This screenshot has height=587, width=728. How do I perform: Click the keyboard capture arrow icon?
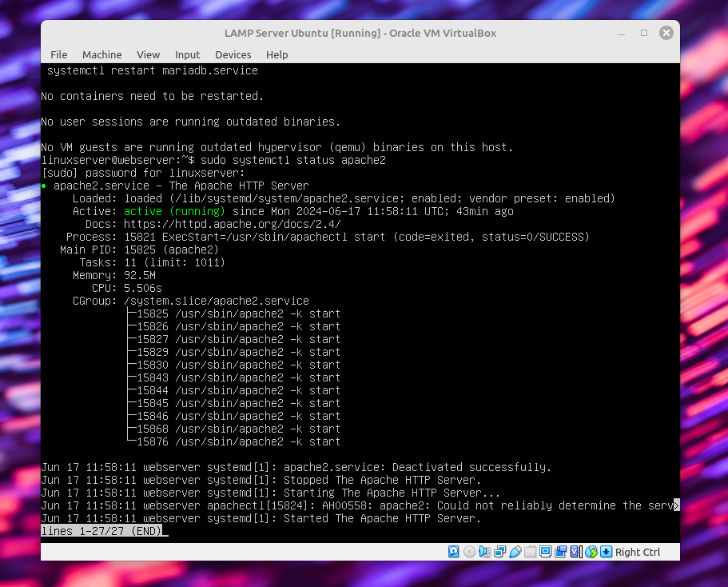pos(606,552)
